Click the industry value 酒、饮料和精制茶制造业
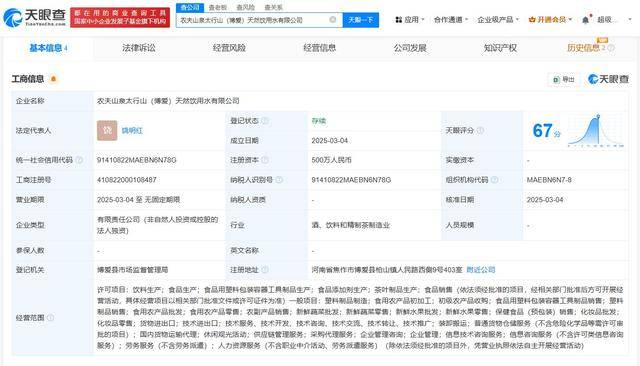Image resolution: width=640 pixels, height=366 pixels. (x=351, y=225)
